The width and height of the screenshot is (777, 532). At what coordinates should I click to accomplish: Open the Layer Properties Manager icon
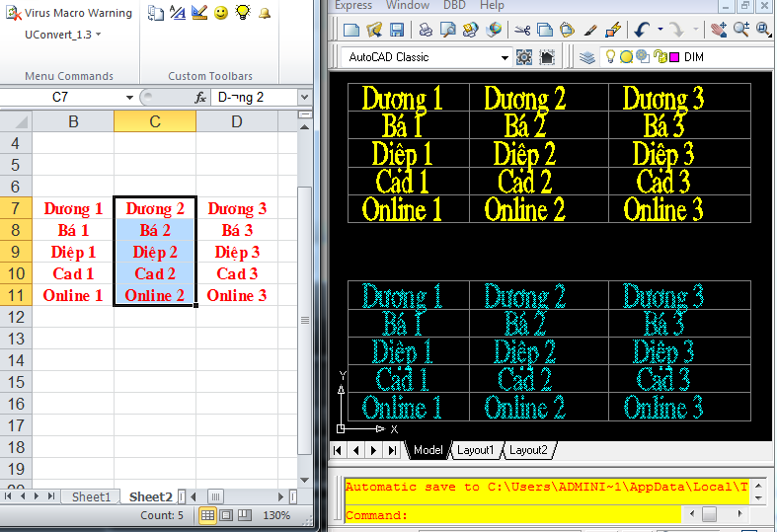click(x=587, y=57)
